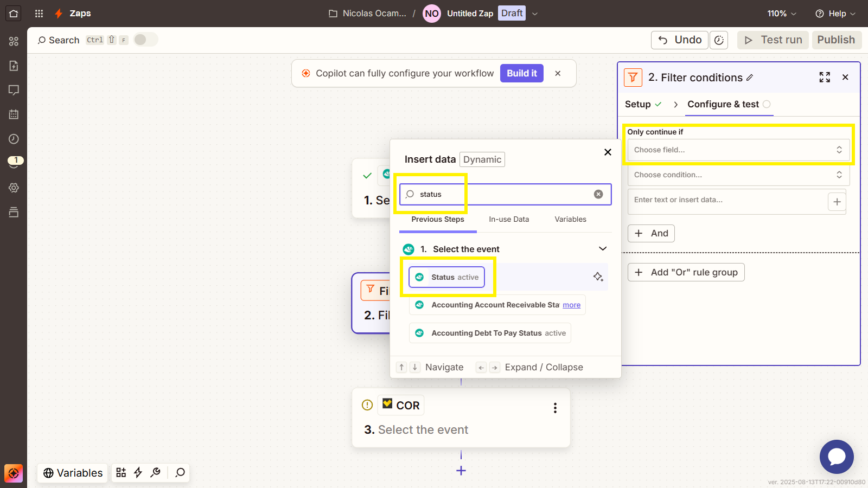Open the Search button in the toolbar
The image size is (868, 488).
click(x=59, y=40)
